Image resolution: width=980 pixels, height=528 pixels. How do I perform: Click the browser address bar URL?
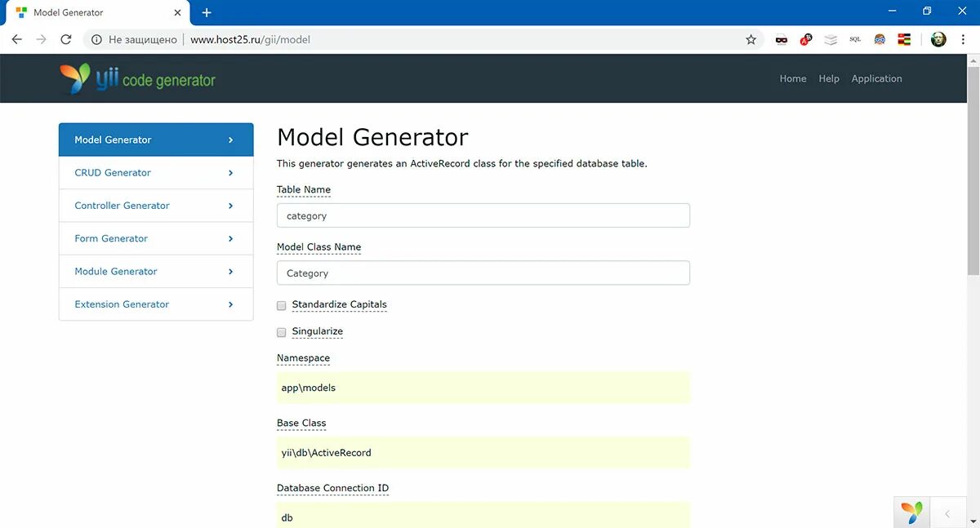(x=250, y=39)
